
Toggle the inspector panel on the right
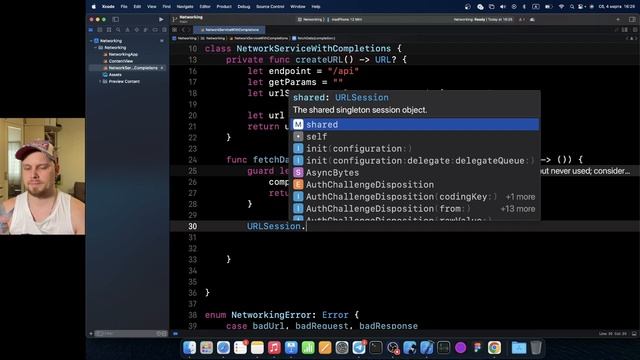[632, 19]
